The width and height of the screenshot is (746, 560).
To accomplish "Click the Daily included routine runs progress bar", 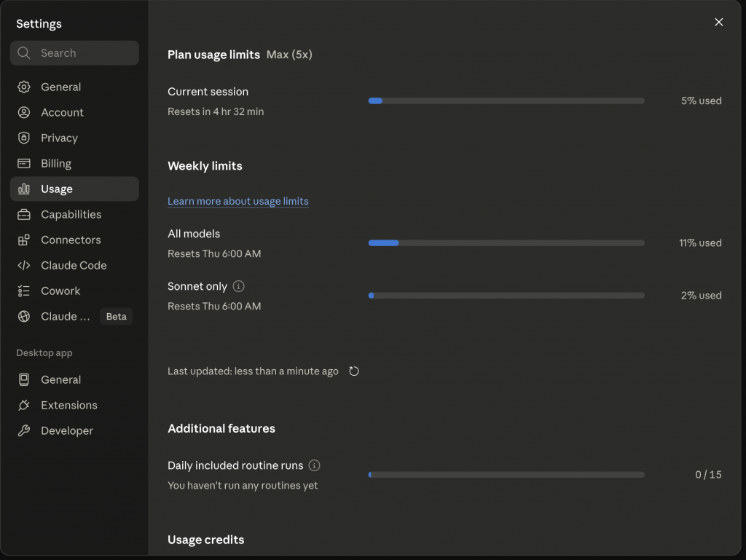I will pos(506,474).
